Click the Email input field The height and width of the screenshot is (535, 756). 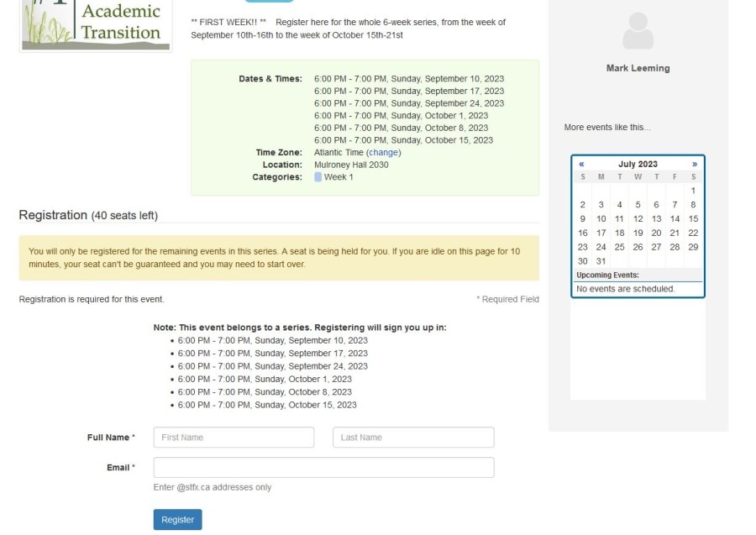click(323, 467)
